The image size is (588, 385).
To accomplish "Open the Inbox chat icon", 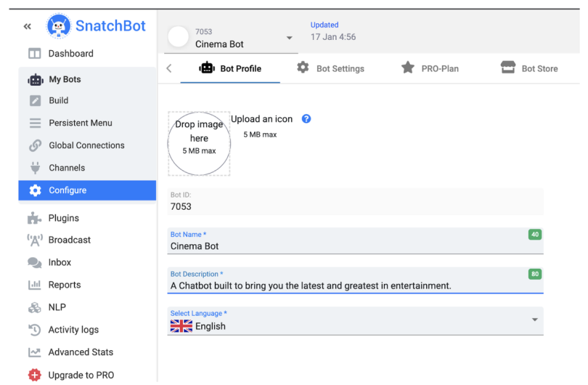I will (34, 263).
